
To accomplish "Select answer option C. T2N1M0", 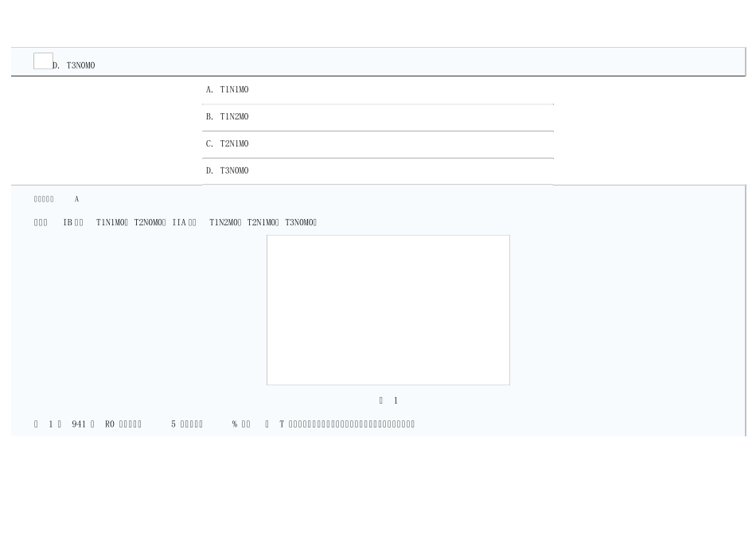I will tap(377, 144).
